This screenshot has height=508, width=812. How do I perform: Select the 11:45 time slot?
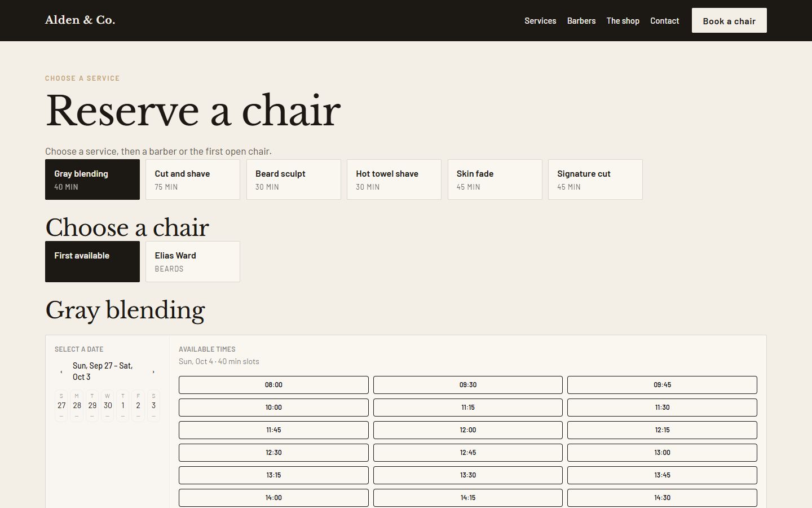tap(273, 430)
